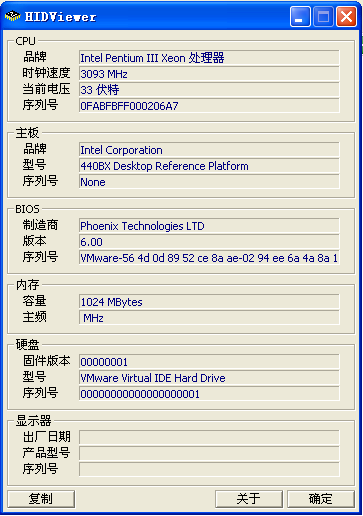Open the 关于 dialog
This screenshot has height=516, width=363.
coord(249,499)
